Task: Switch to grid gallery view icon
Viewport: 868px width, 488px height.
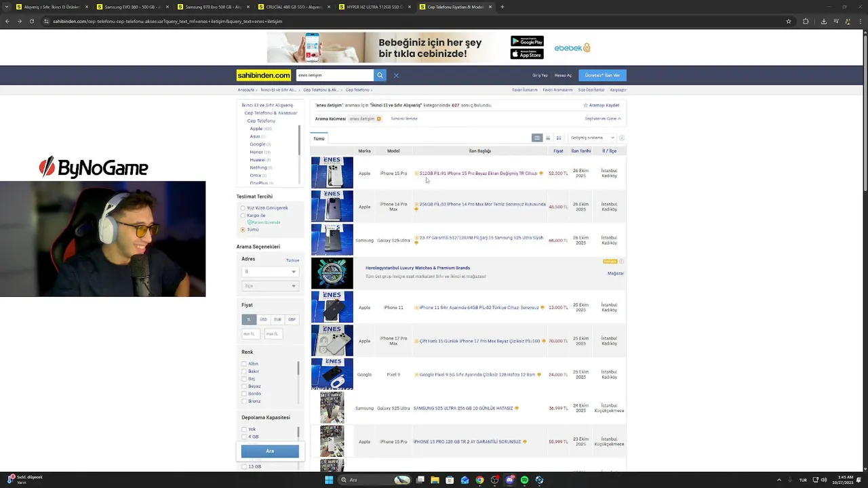Action: coord(559,138)
